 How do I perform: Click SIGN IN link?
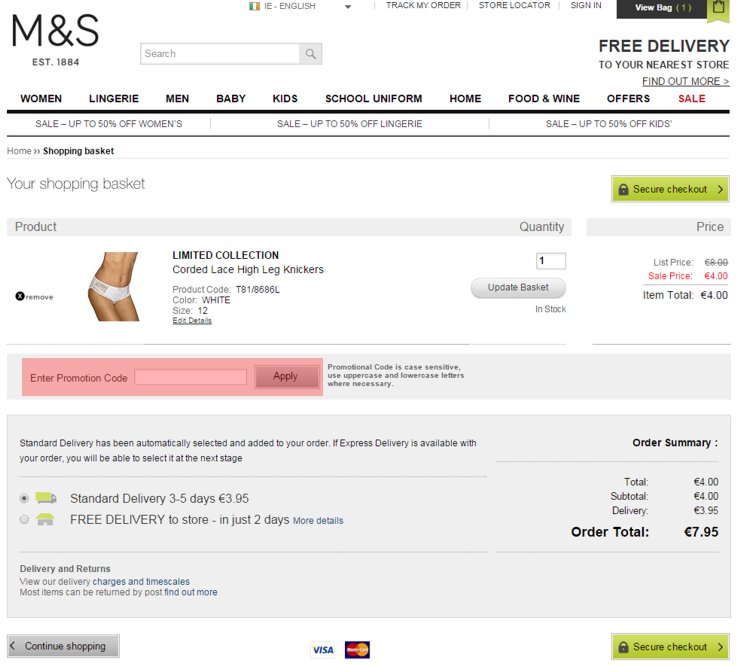pos(586,6)
